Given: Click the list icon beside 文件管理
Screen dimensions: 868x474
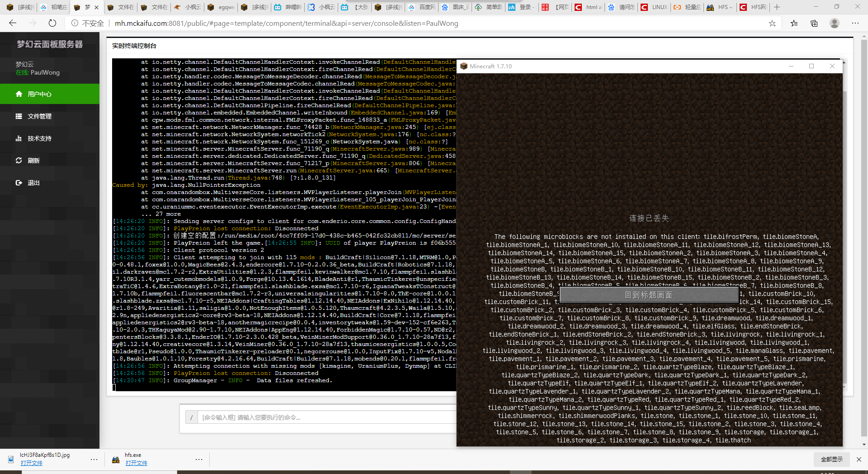Looking at the screenshot, I should click(19, 116).
